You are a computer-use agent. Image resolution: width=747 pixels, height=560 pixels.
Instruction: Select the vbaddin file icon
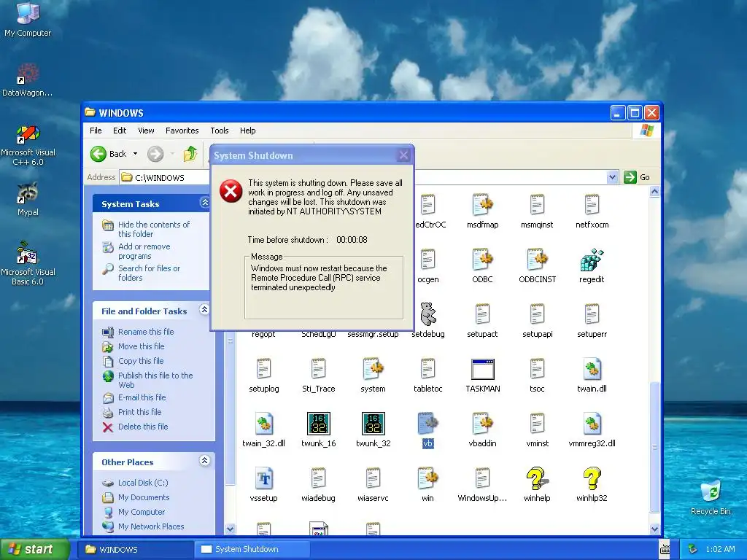pyautogui.click(x=482, y=424)
